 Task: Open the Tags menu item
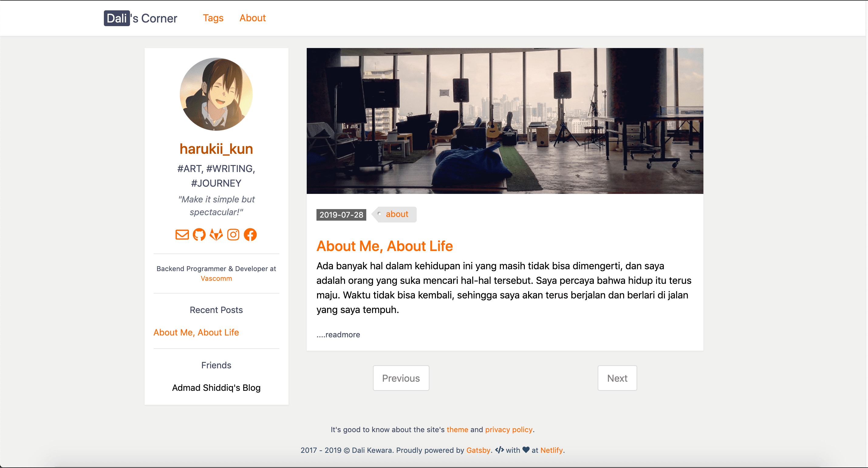(213, 18)
